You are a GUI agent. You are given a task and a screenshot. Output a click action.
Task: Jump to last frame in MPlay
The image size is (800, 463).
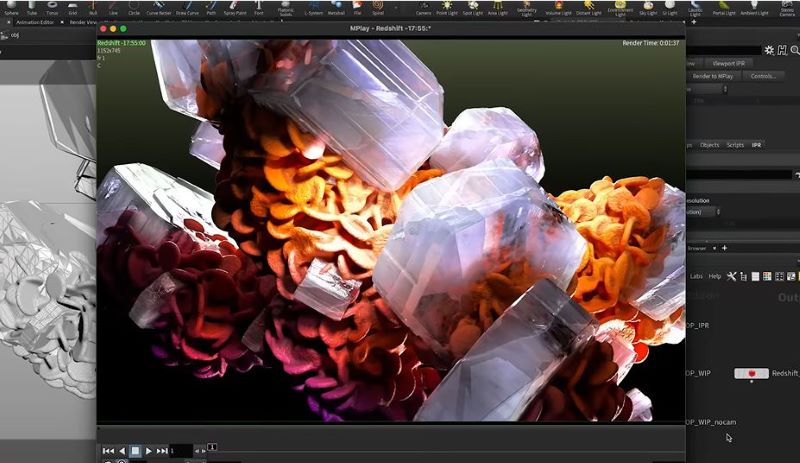click(x=162, y=451)
